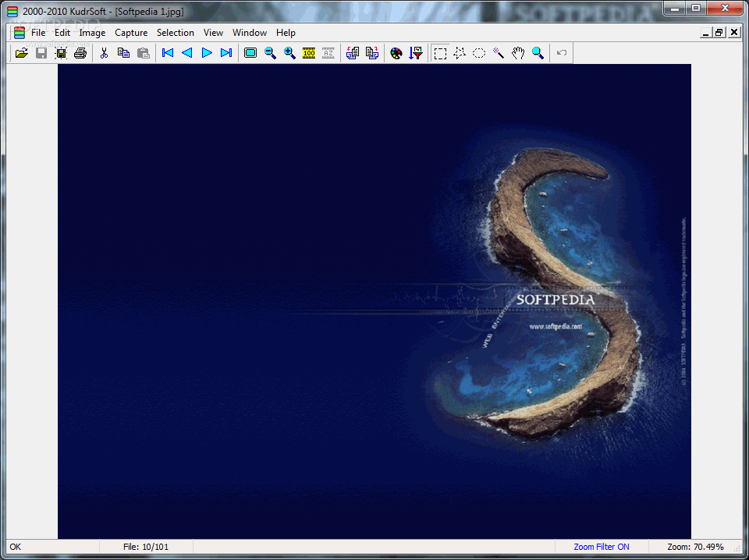Go to the next image
The height and width of the screenshot is (560, 749).
pyautogui.click(x=207, y=53)
